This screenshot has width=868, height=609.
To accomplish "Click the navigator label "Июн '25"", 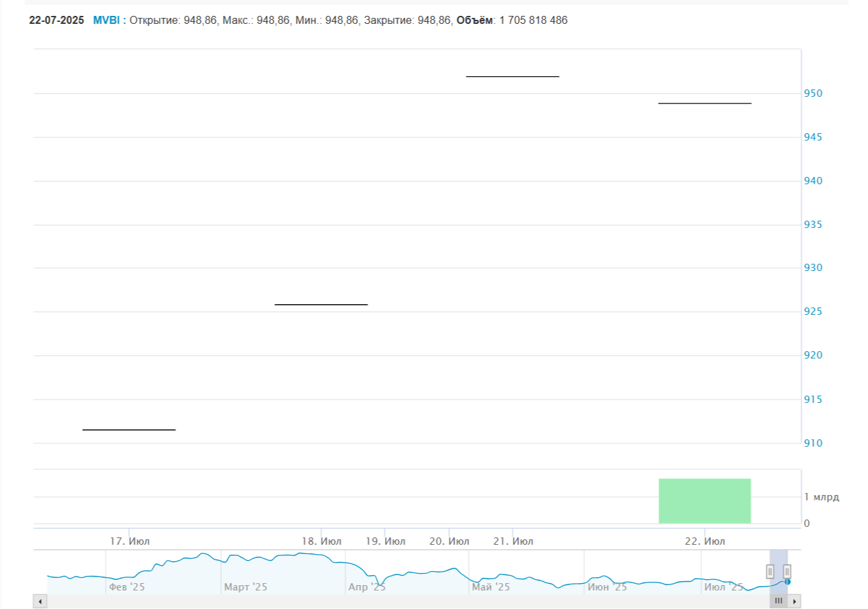I will pos(608,587).
